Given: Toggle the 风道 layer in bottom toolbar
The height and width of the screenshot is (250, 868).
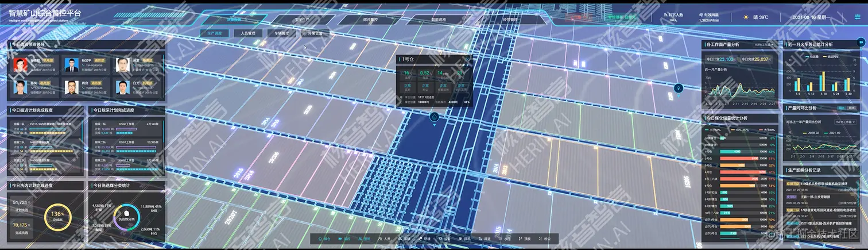Looking at the screenshot, I should pyautogui.click(x=485, y=239).
